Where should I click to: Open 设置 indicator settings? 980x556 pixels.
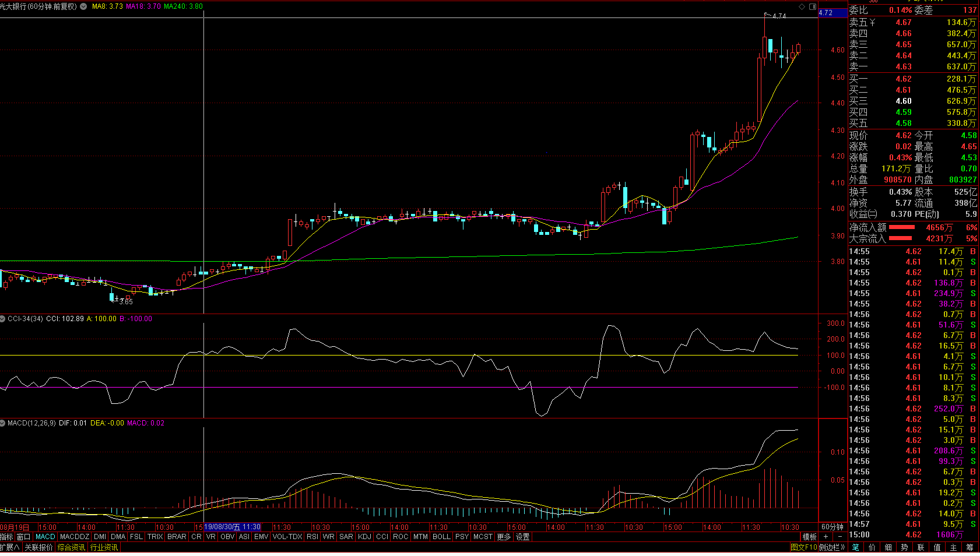coord(523,537)
